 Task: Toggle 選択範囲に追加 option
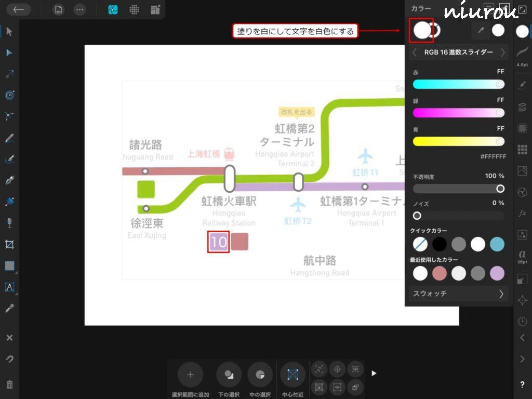(x=190, y=375)
